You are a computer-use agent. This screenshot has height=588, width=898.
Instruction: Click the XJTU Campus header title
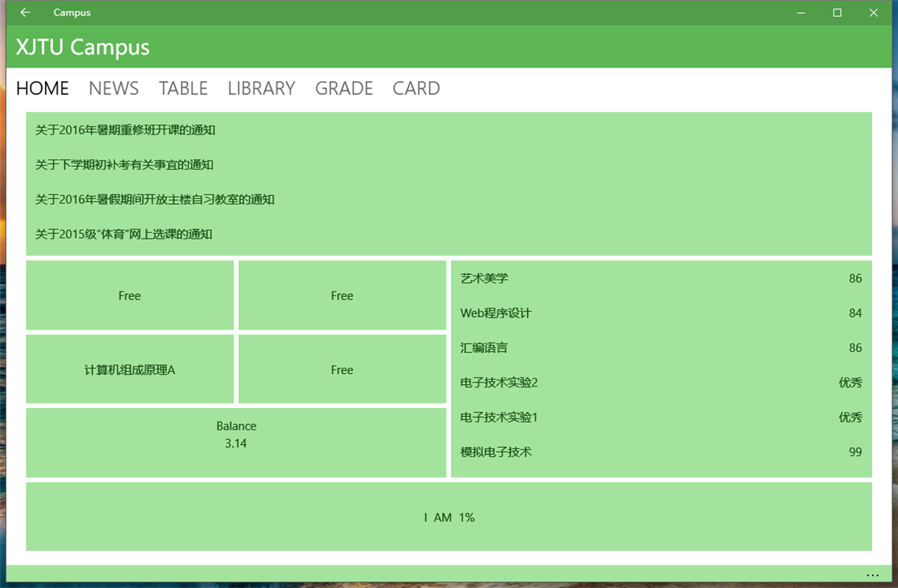[x=83, y=47]
